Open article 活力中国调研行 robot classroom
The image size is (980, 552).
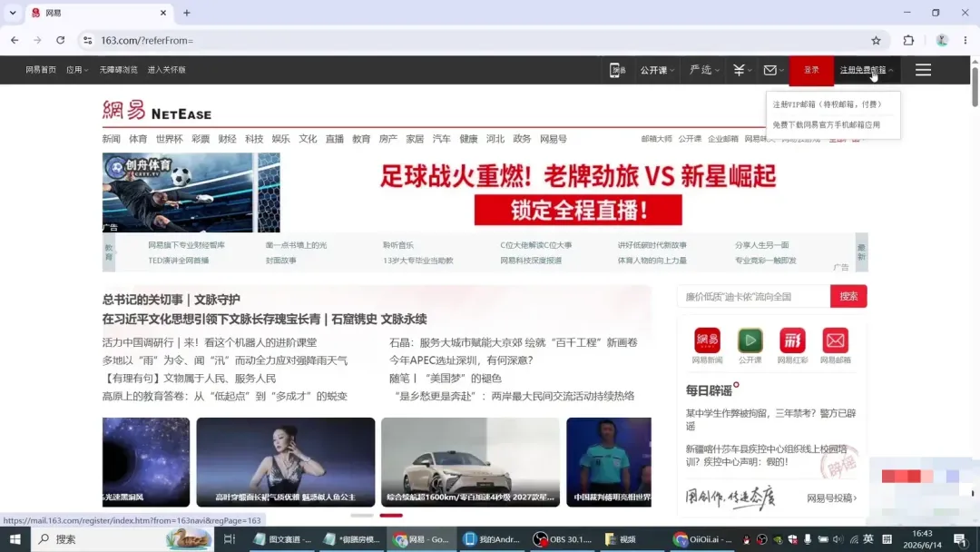(210, 342)
